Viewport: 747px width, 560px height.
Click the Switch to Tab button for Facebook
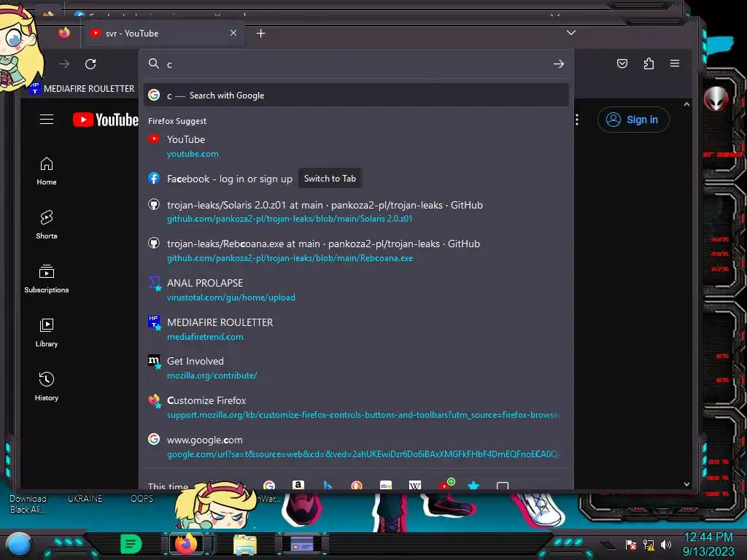pos(330,179)
